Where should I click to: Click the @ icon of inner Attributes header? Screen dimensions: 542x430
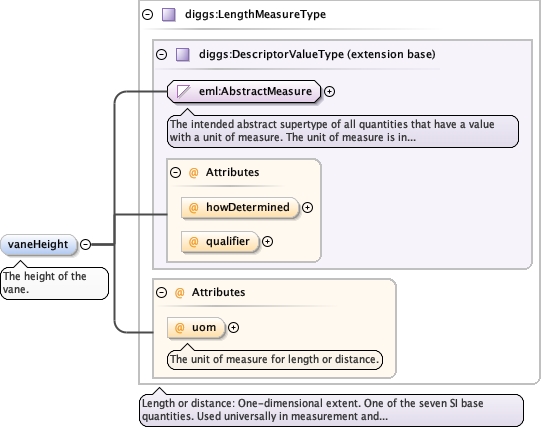(x=193, y=172)
